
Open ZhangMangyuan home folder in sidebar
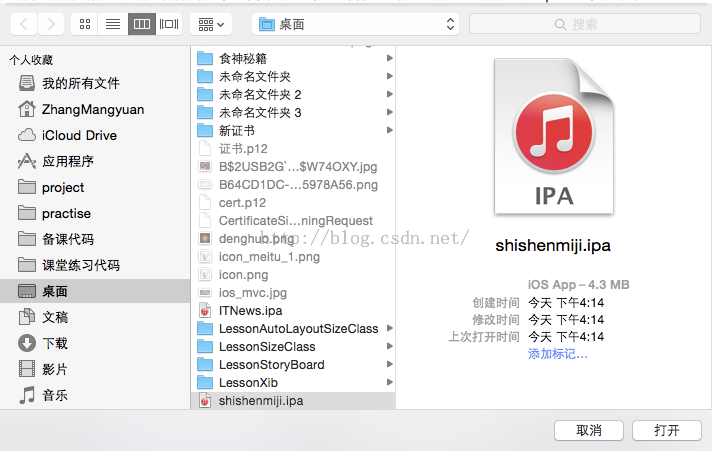pos(95,110)
